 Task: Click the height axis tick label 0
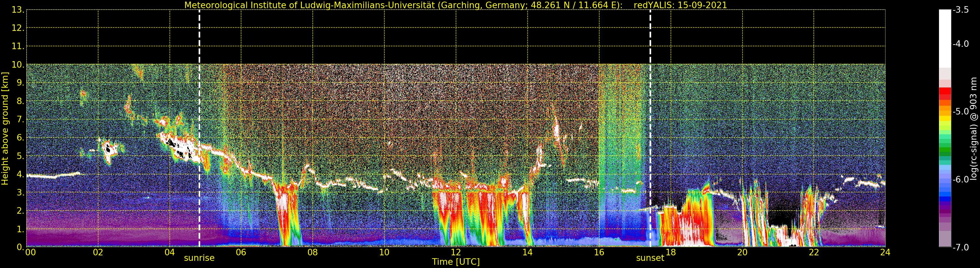click(x=20, y=247)
